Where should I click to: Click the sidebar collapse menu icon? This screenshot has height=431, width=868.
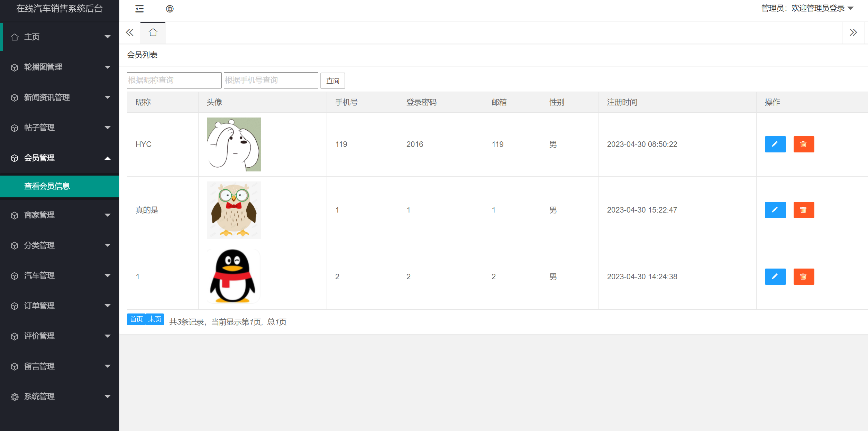click(139, 9)
